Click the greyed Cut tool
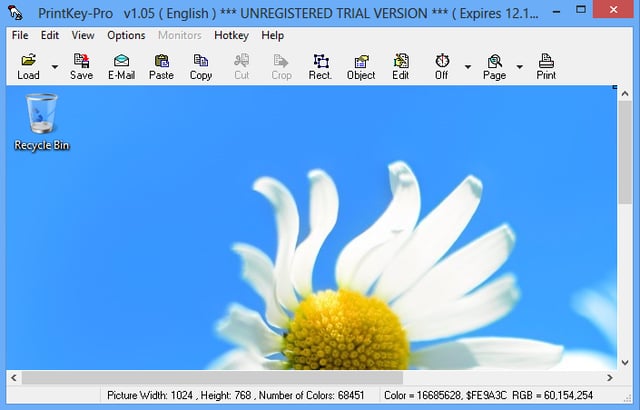Image resolution: width=640 pixels, height=410 pixels. tap(242, 67)
